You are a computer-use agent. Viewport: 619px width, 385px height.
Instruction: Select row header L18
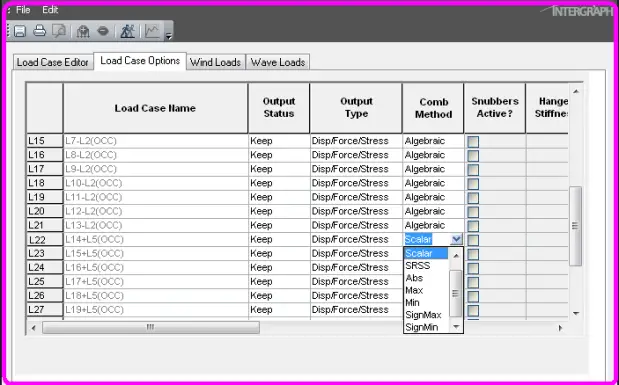coord(45,183)
